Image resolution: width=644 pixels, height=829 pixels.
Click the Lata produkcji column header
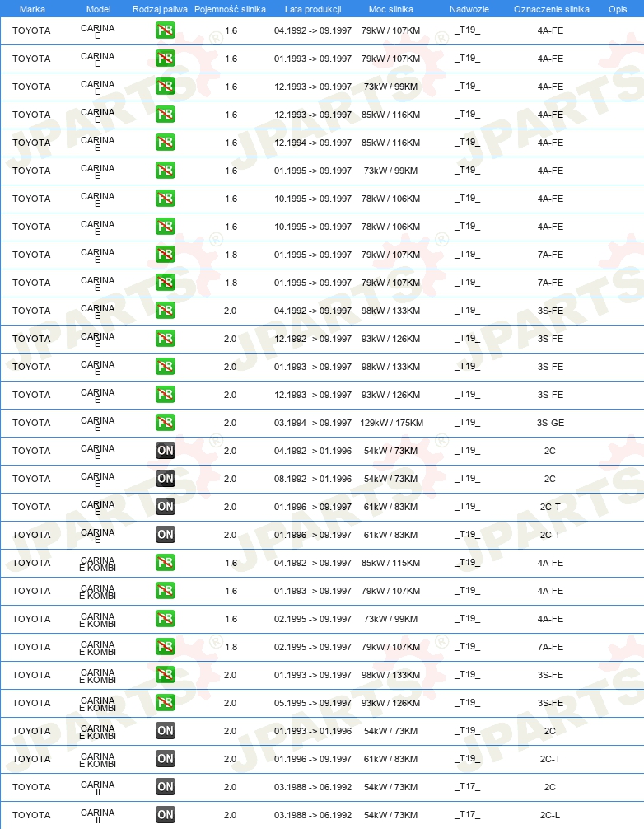tap(313, 9)
